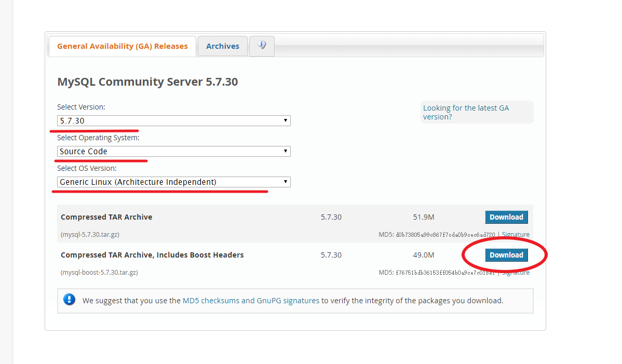
Task: Click version 5.7.30 in the Boost Headers row
Action: coord(331,255)
